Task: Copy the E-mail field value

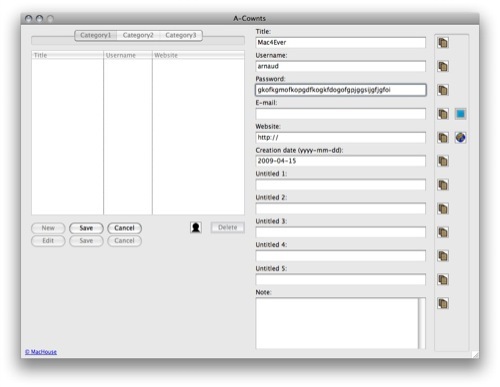Action: [443, 114]
